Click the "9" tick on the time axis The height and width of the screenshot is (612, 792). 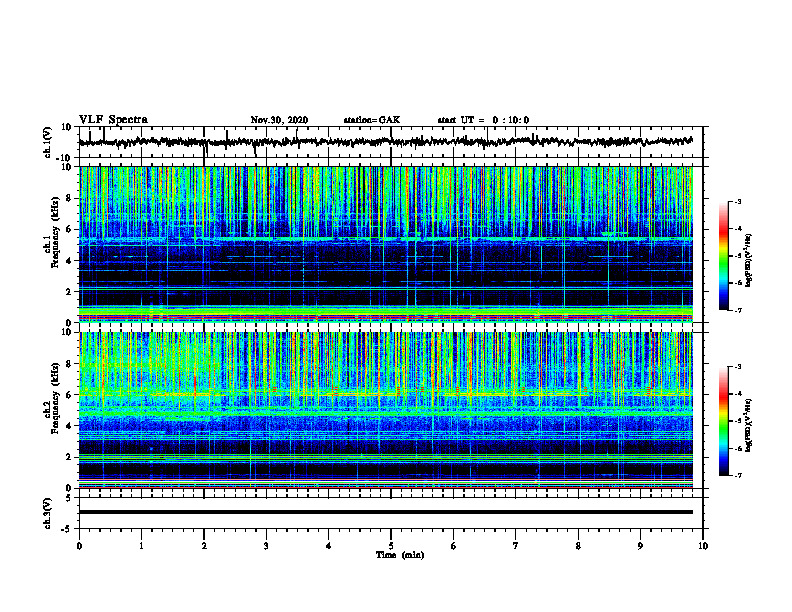click(x=640, y=546)
